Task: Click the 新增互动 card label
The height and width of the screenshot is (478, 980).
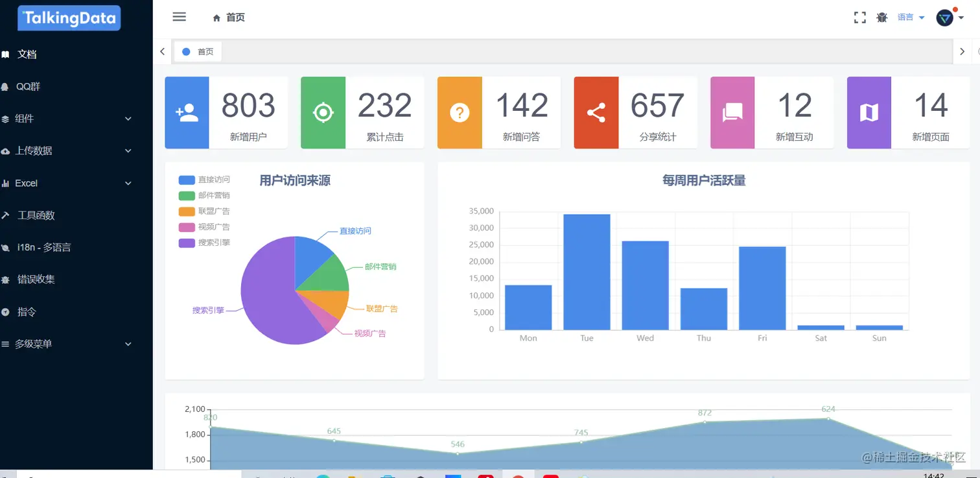Action: tap(794, 137)
